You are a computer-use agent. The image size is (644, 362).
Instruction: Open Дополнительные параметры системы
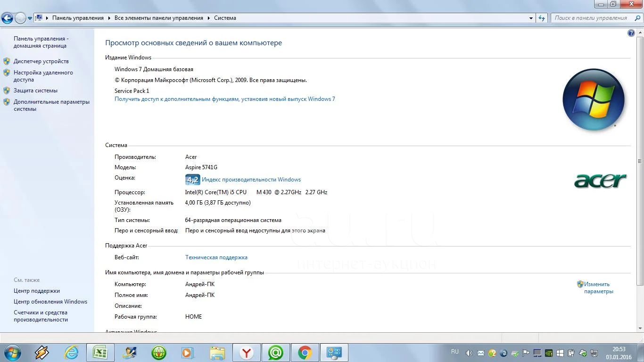[51, 105]
